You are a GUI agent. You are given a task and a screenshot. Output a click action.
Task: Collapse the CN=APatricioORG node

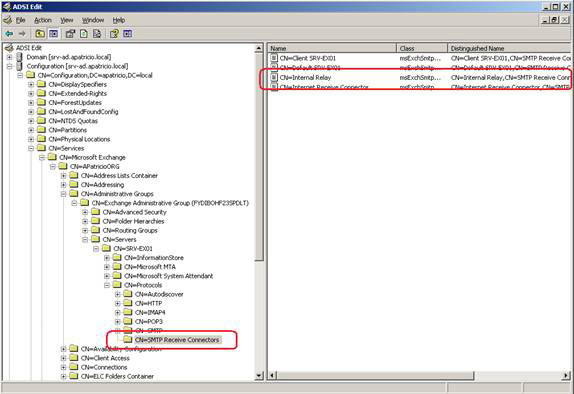click(53, 166)
